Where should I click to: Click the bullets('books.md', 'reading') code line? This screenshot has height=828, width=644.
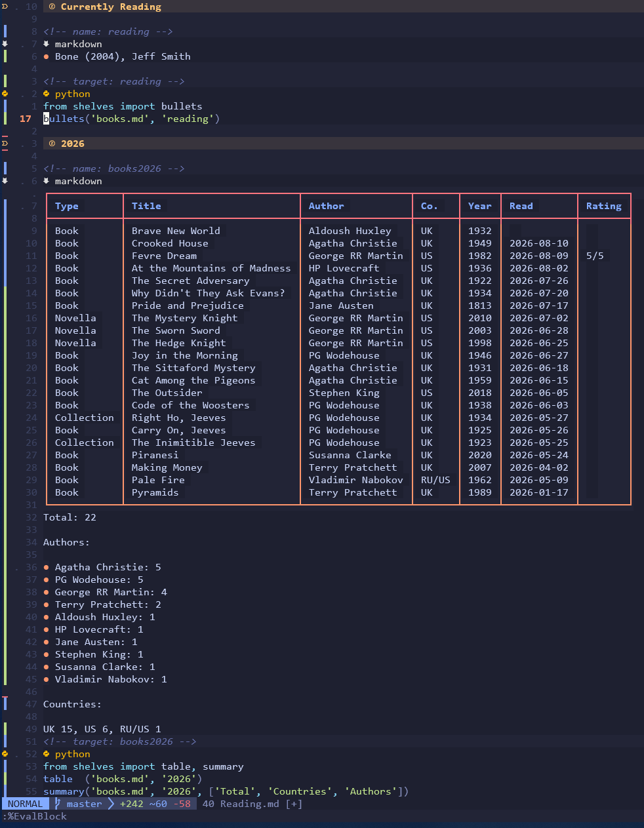pos(132,119)
